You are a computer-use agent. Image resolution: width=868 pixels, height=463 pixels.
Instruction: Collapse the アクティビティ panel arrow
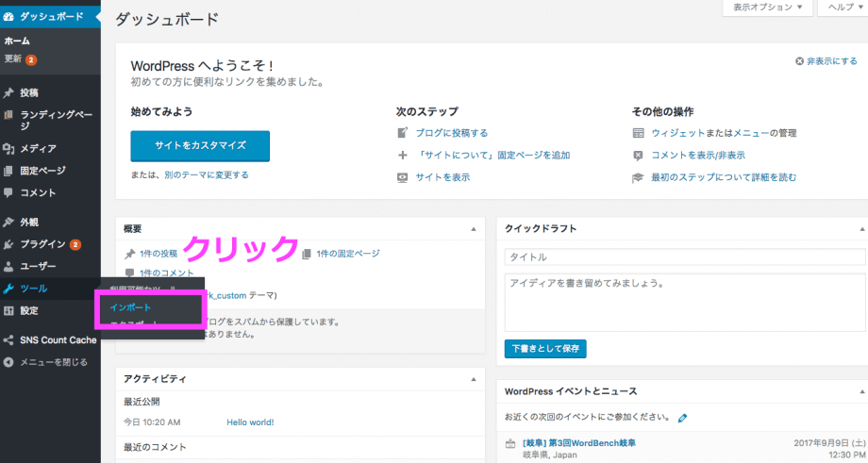(x=474, y=378)
